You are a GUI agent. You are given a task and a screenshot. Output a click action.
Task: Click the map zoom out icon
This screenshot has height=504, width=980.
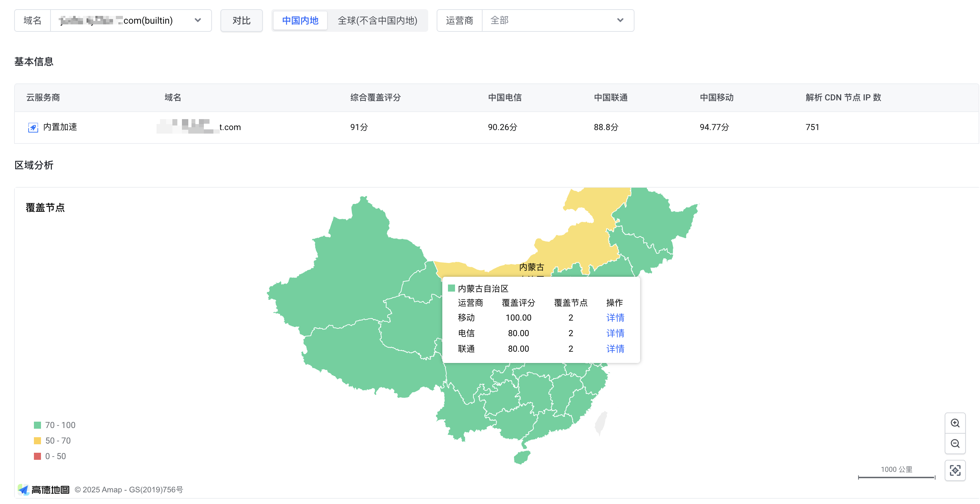coord(955,444)
